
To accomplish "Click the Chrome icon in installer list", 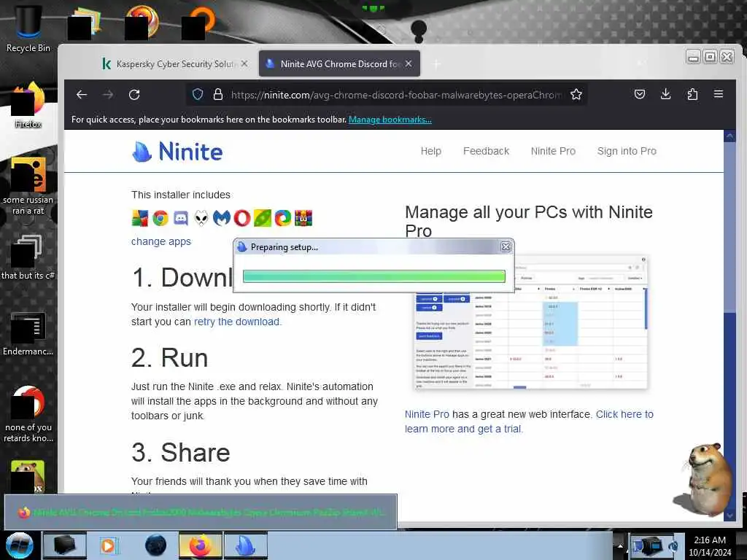I will 160,218.
